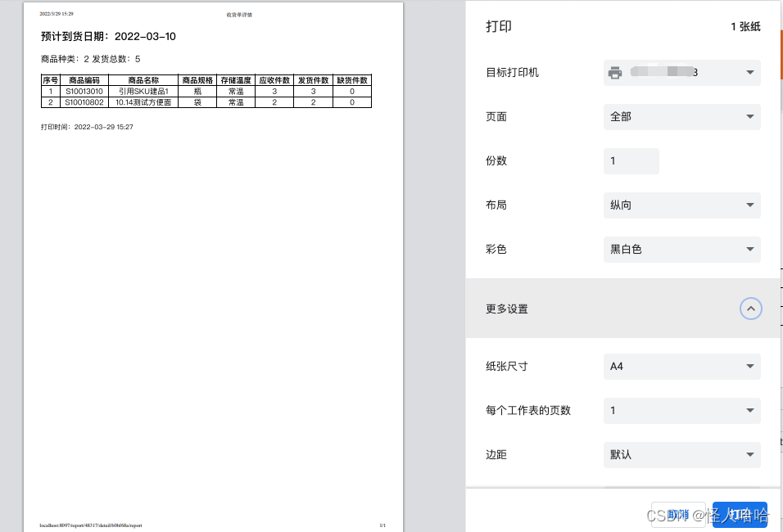This screenshot has height=532, width=783.
Task: Open the 每个工作表的页数 dropdown
Action: [681, 411]
